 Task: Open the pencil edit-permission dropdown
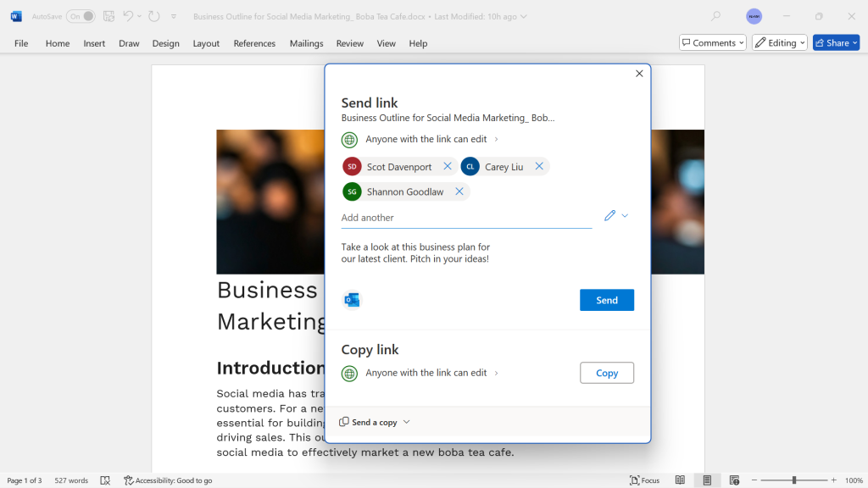tap(615, 216)
